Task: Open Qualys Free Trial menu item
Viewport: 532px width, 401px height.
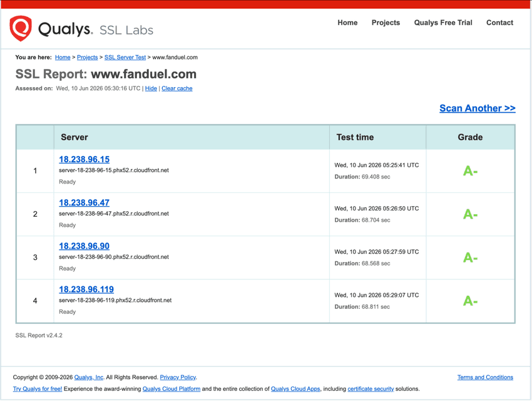Action: (442, 23)
